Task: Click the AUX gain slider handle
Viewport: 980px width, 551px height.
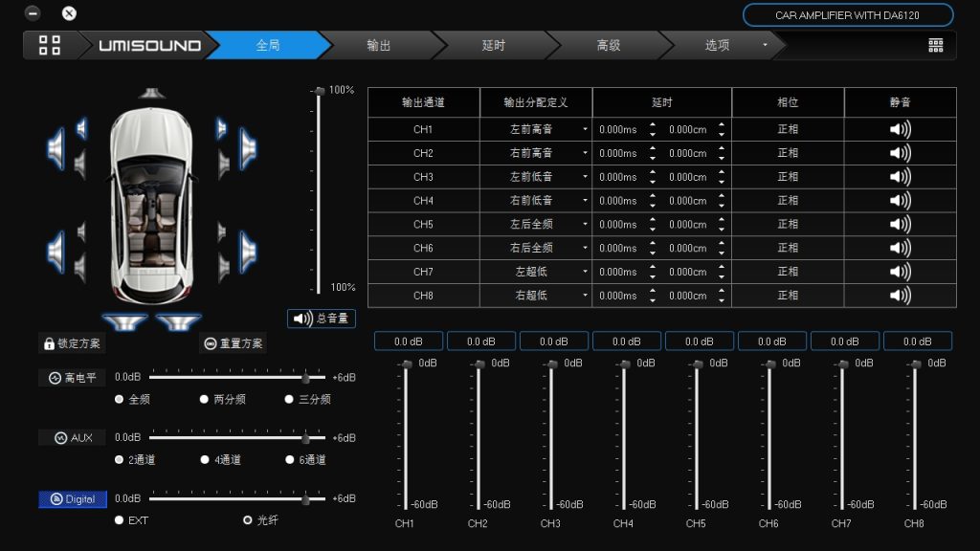Action: point(305,438)
